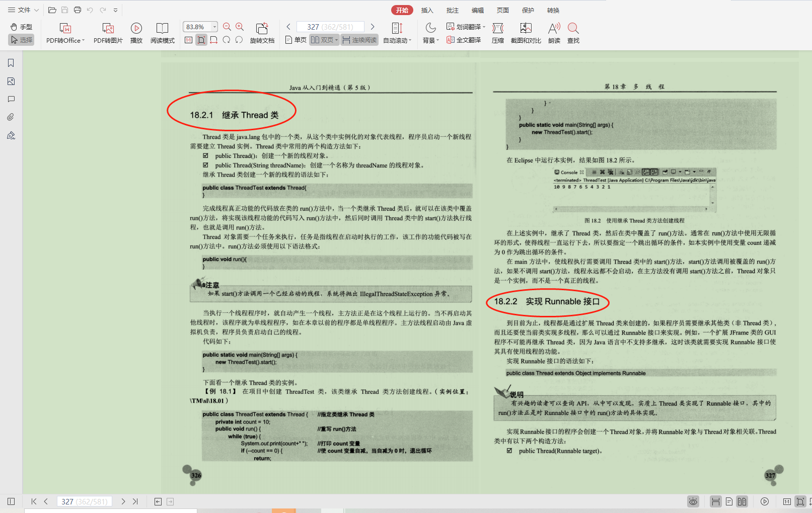This screenshot has width=812, height=513.
Task: Open the signature sidebar panel
Action: pyautogui.click(x=11, y=135)
